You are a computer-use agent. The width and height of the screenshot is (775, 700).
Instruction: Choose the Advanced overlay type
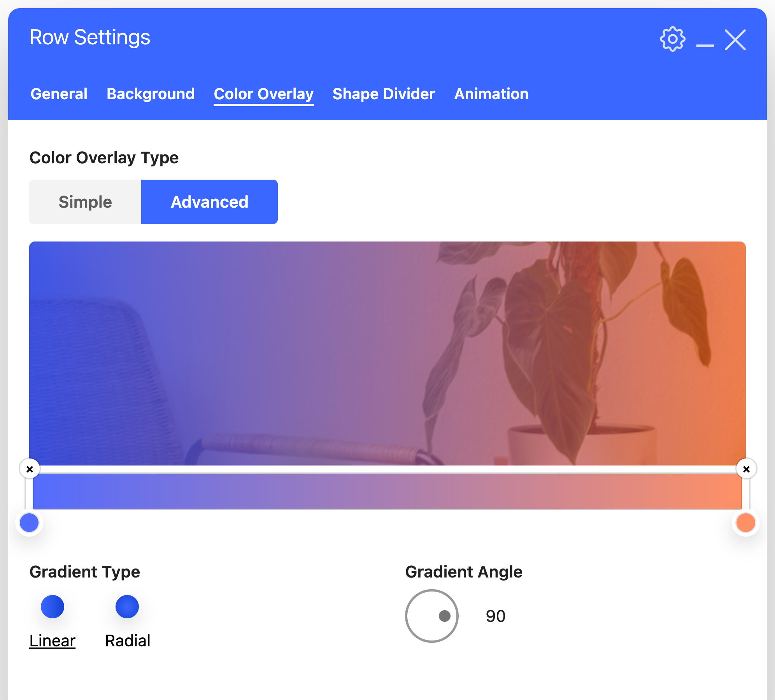[x=209, y=202]
